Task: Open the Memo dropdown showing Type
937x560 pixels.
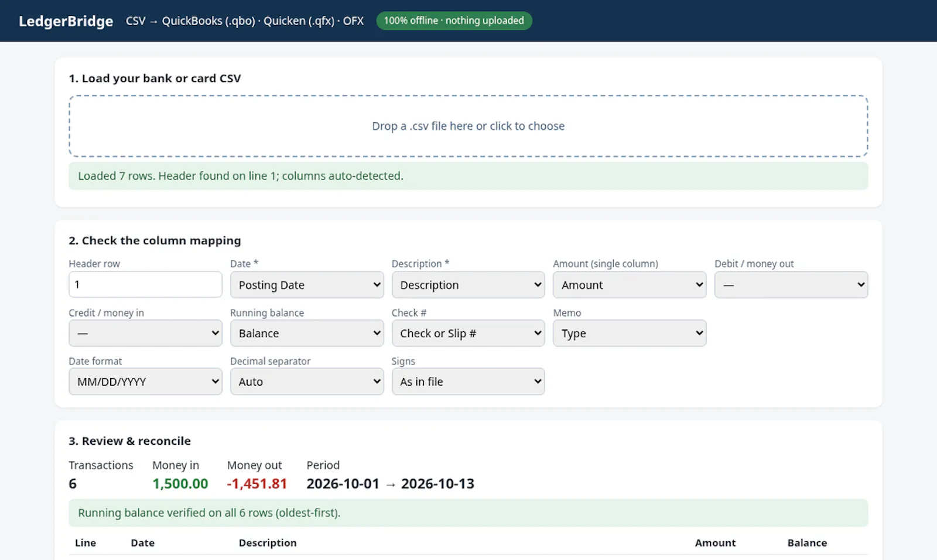Action: pyautogui.click(x=630, y=333)
